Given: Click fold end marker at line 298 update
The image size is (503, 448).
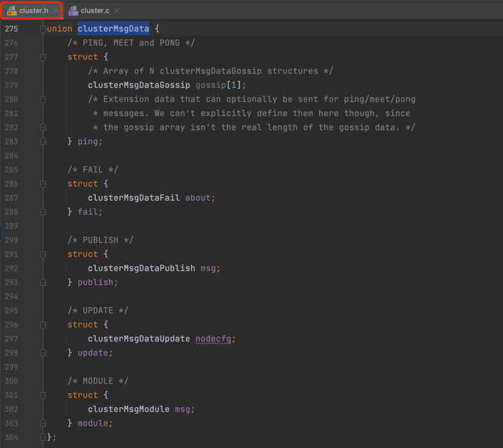Looking at the screenshot, I should 43,353.
